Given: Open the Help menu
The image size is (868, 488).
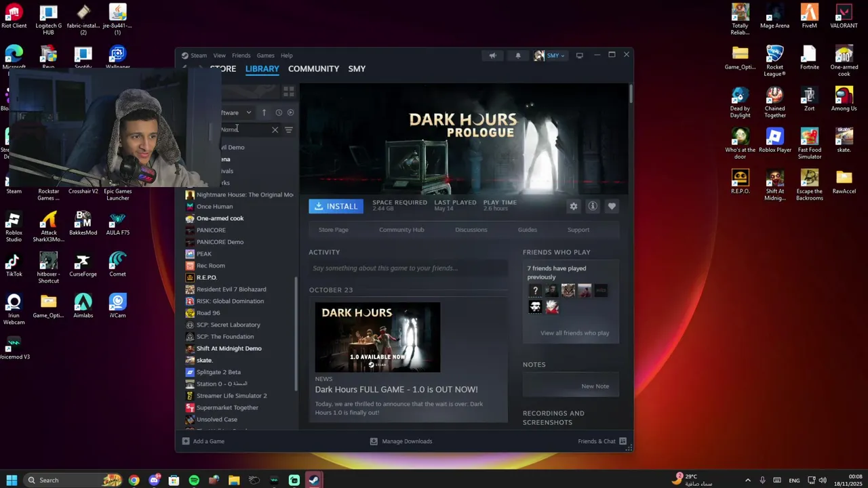Looking at the screenshot, I should coord(287,56).
